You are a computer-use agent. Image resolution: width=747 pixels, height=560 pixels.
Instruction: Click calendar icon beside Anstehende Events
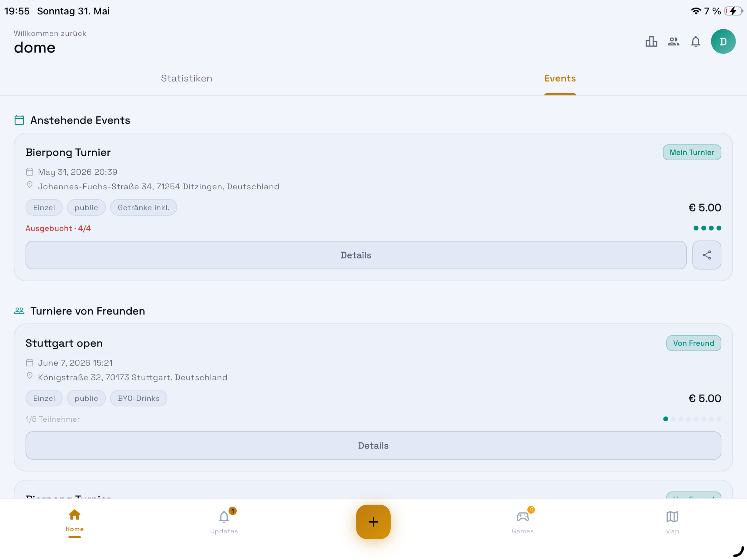19,120
